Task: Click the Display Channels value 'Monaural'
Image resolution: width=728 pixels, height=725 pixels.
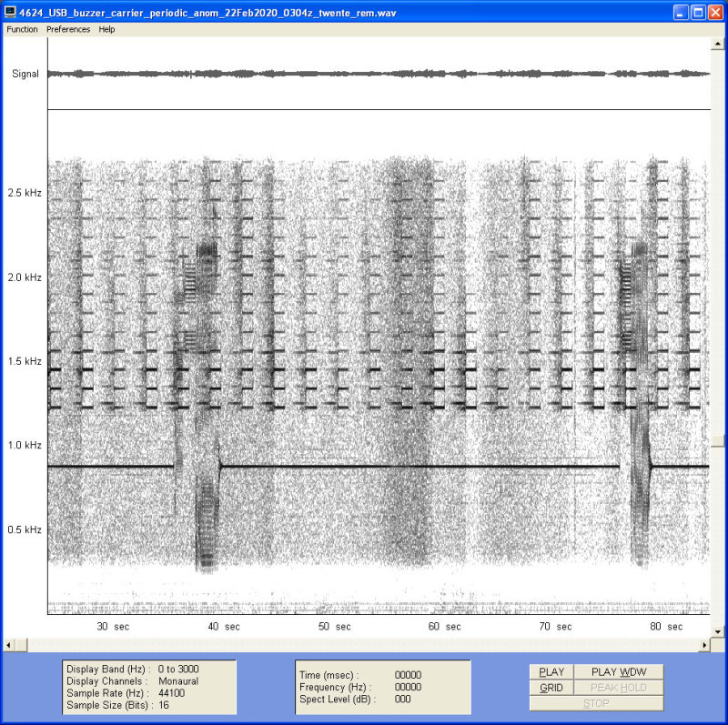Action: 178,681
